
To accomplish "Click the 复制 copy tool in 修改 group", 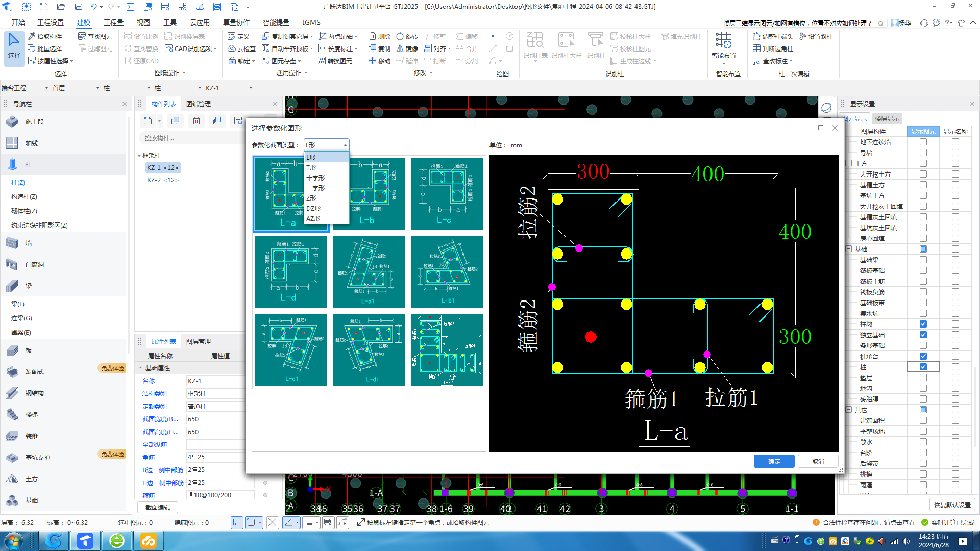I will 373,48.
